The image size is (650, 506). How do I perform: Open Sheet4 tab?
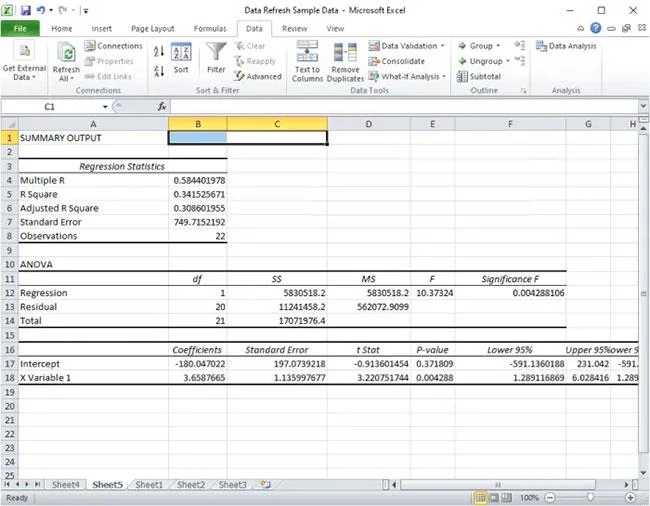(x=65, y=484)
